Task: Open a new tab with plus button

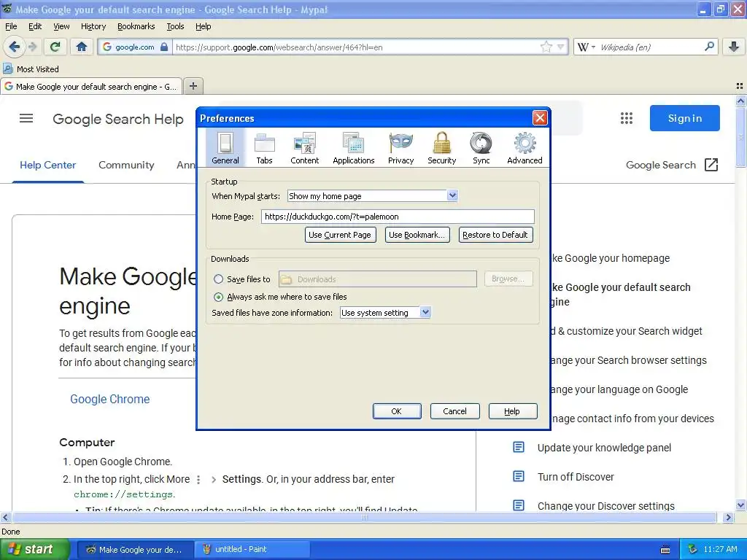Action: pyautogui.click(x=193, y=86)
